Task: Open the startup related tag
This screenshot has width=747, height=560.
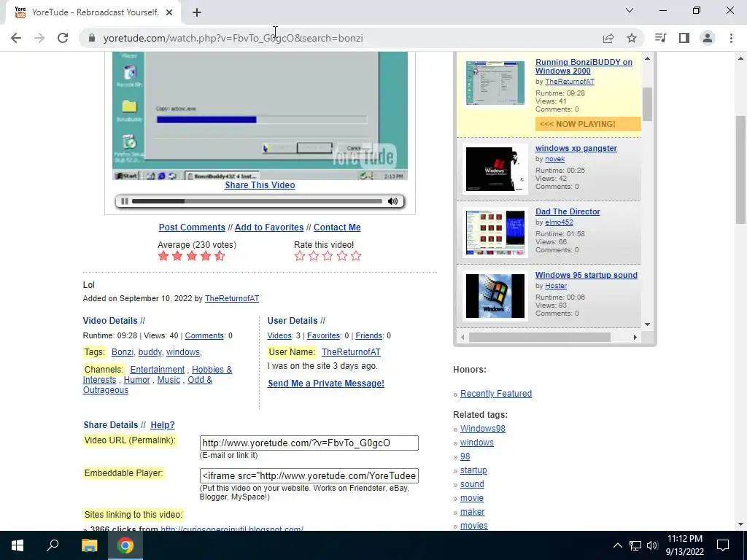Action: click(473, 470)
